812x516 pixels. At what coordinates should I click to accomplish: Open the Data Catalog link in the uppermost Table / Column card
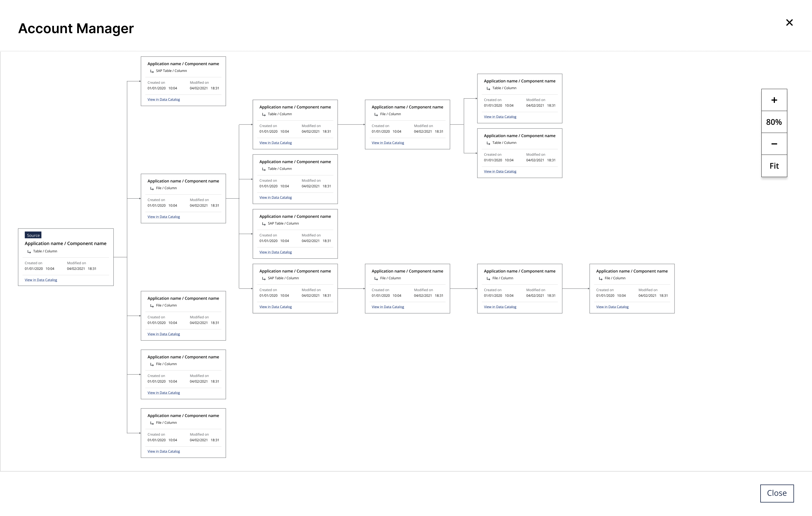point(500,117)
